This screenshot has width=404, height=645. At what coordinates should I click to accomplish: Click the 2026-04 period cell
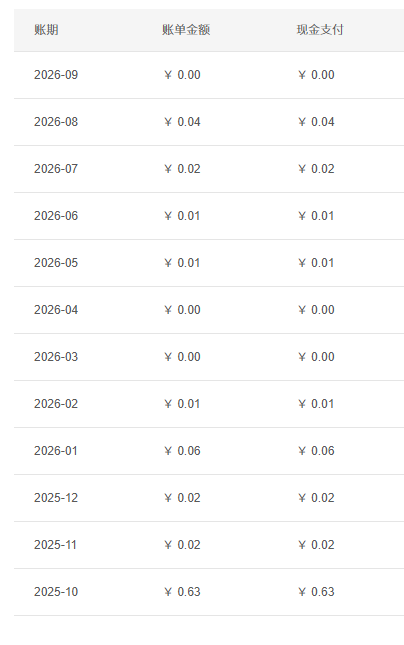point(56,310)
